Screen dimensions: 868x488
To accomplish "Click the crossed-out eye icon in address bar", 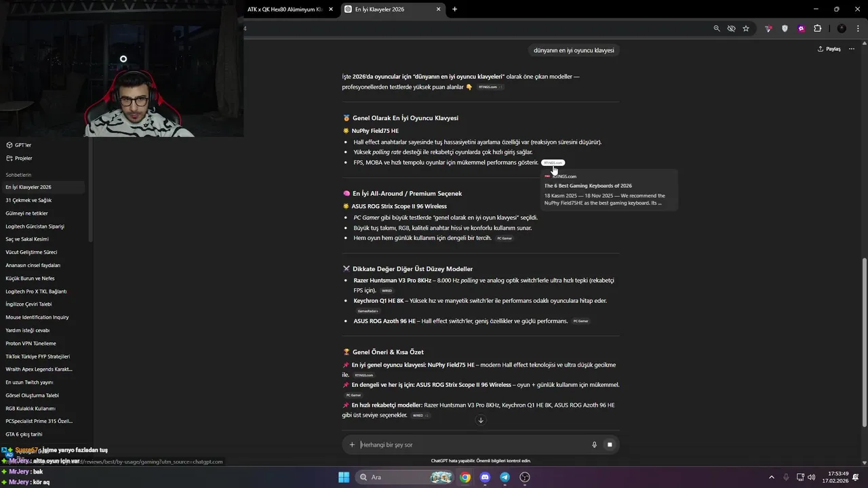I will tap(731, 28).
